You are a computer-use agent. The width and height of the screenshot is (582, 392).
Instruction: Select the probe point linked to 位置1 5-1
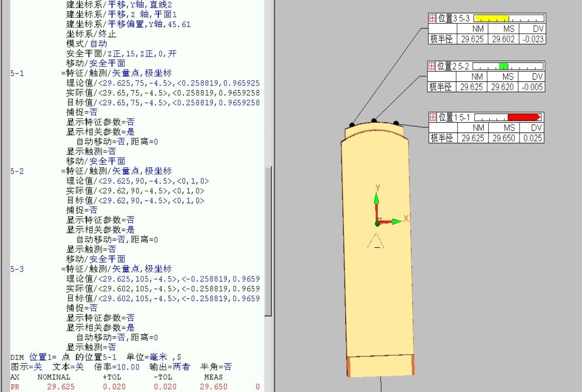[396, 123]
